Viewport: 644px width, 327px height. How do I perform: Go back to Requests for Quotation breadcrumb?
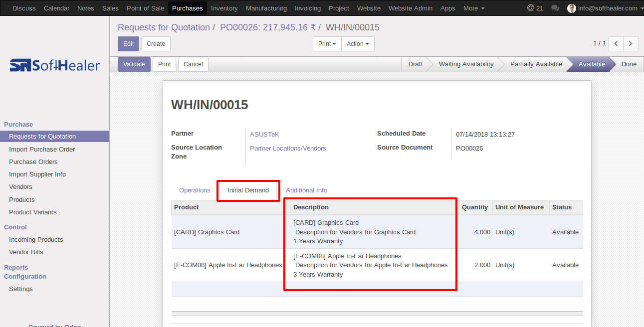(164, 27)
